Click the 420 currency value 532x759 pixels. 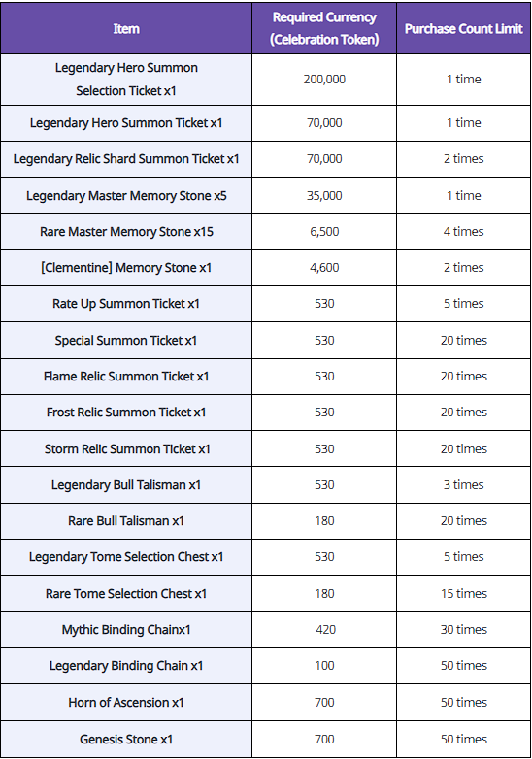click(x=324, y=630)
